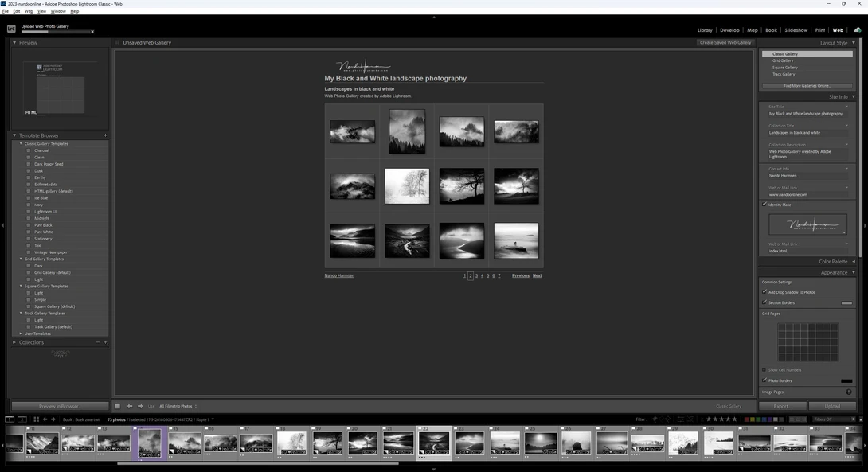The image size is (868, 472).
Task: Open Grid view icon in filmstrip bar
Action: pos(36,419)
